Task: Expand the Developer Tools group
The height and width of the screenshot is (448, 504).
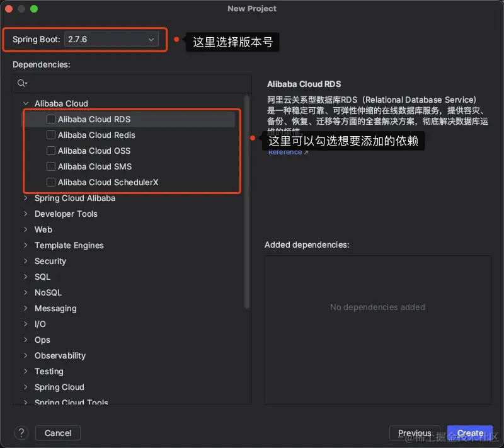Action: pos(26,214)
